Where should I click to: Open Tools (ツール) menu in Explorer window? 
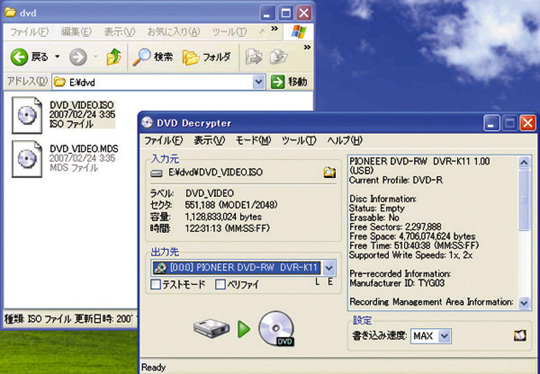(x=229, y=32)
